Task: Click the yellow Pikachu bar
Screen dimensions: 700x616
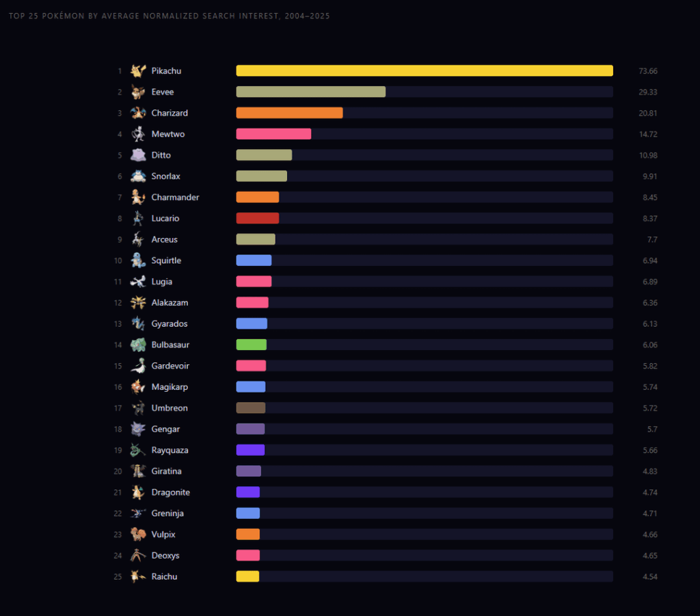Action: point(424,70)
